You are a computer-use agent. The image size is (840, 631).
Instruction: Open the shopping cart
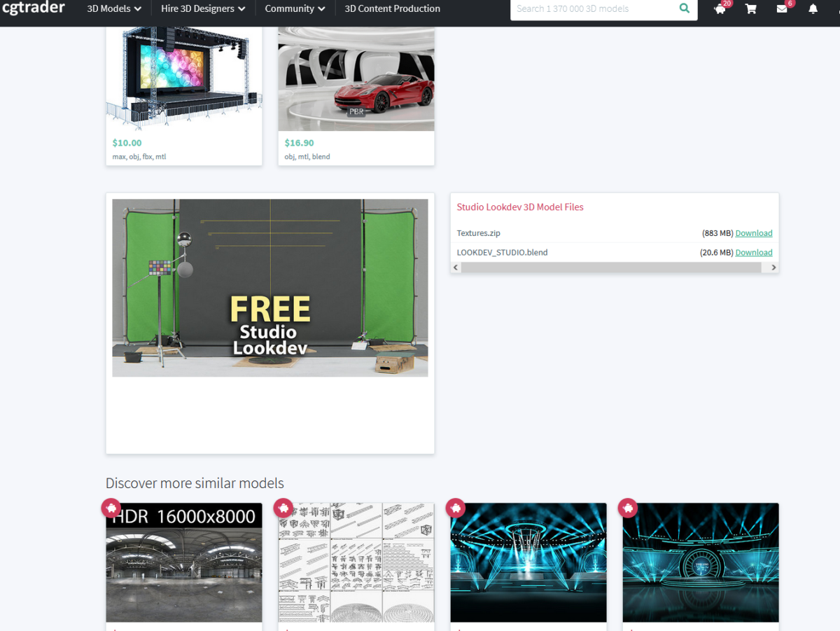(x=751, y=9)
